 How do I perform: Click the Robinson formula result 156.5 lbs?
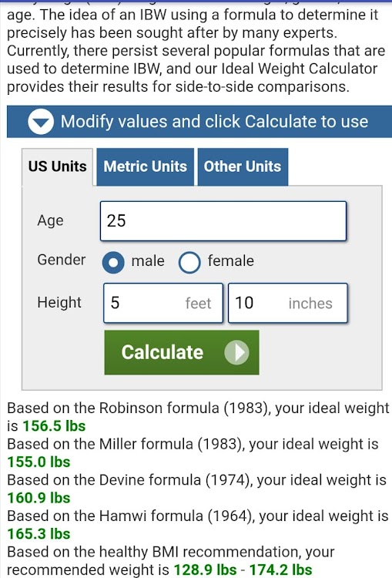[54, 426]
